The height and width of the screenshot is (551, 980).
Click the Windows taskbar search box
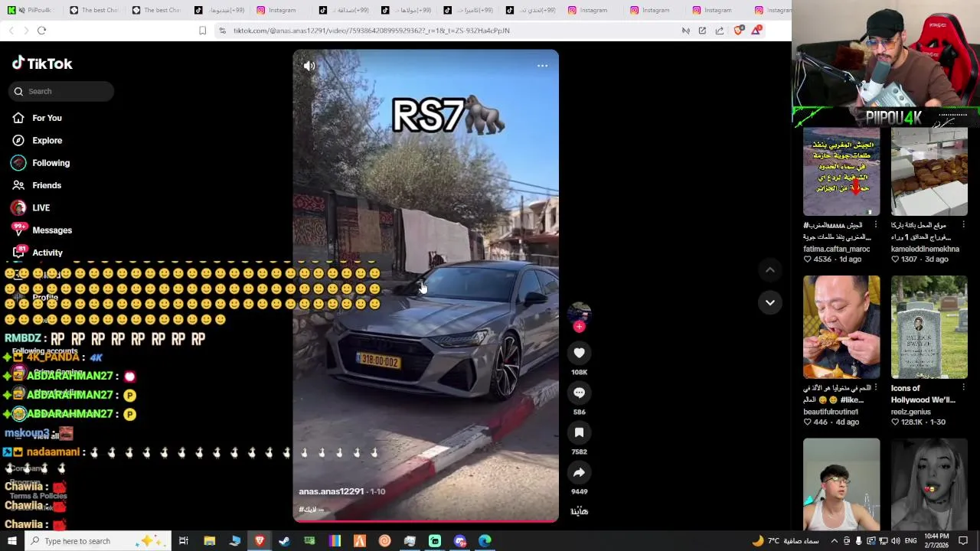click(x=98, y=541)
